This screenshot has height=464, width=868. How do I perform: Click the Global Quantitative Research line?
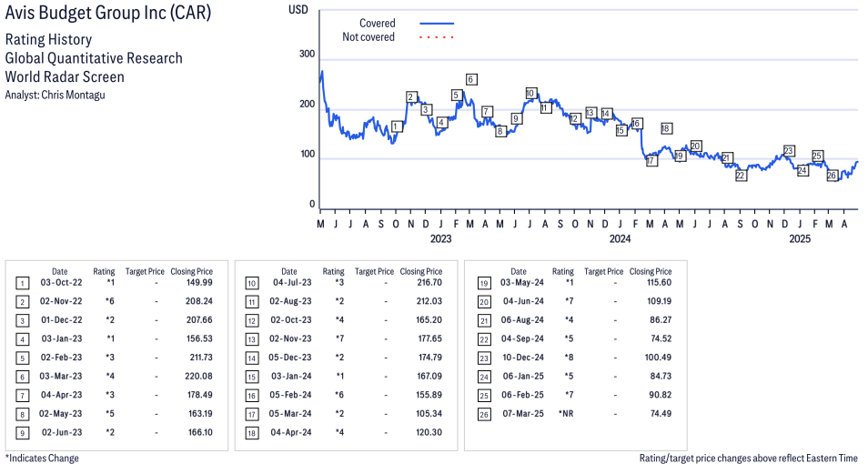point(94,58)
